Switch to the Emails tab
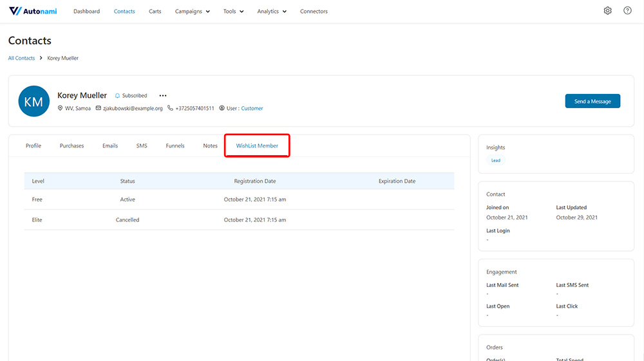 click(110, 145)
